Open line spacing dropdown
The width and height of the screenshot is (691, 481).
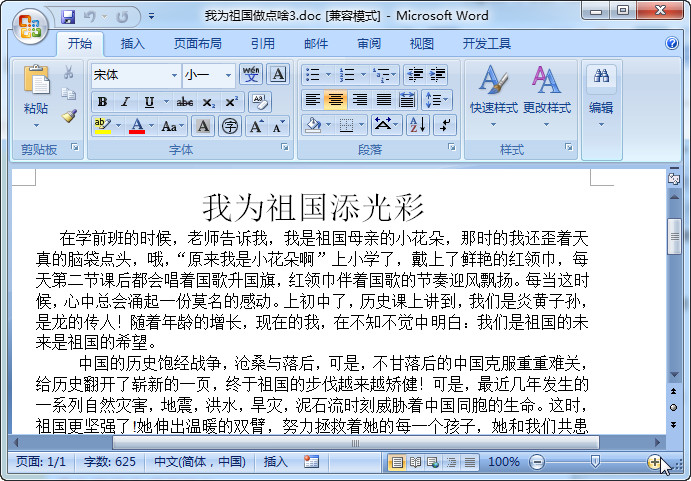437,100
